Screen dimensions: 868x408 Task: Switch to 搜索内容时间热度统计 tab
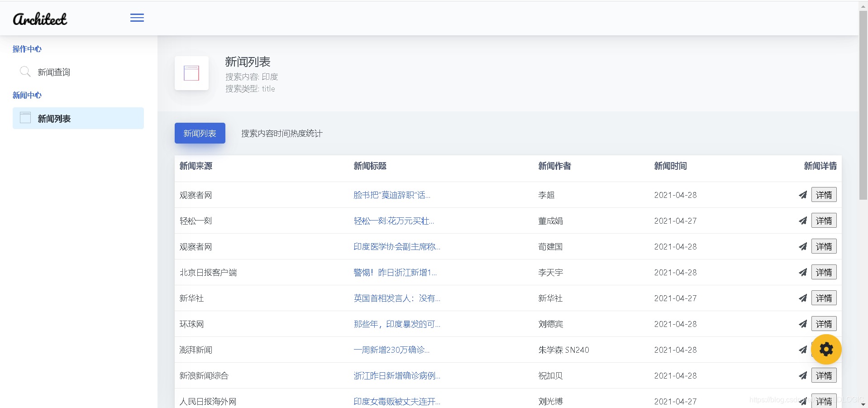coord(281,133)
